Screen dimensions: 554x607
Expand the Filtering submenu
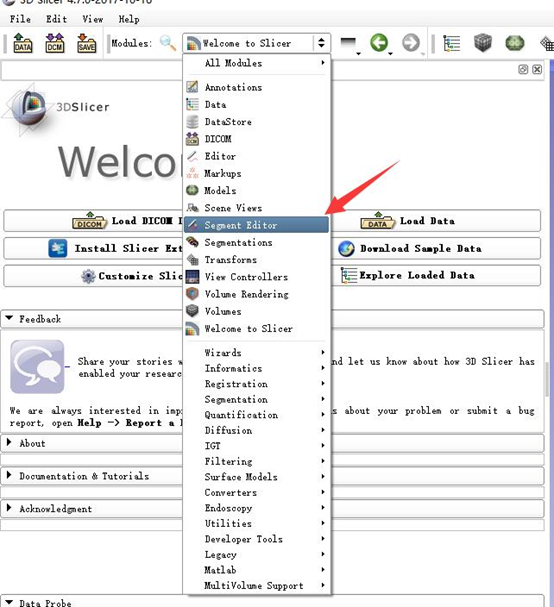[257, 461]
